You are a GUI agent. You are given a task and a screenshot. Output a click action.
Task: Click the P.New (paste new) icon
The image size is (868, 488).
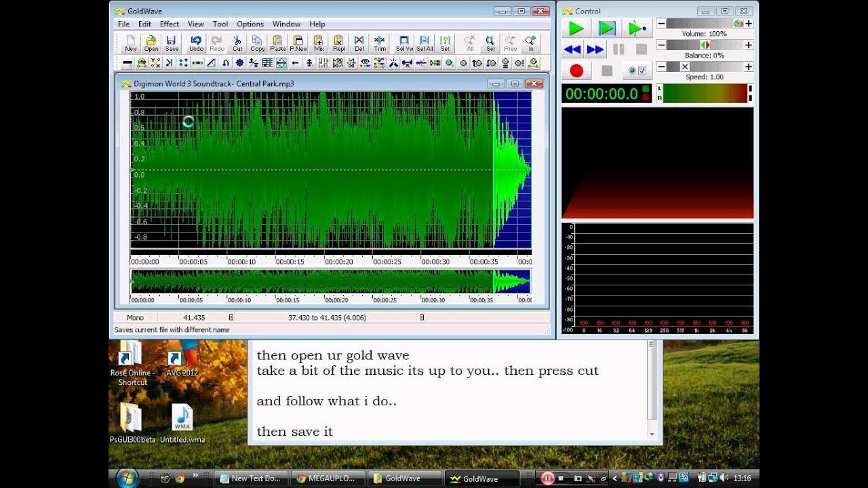298,43
